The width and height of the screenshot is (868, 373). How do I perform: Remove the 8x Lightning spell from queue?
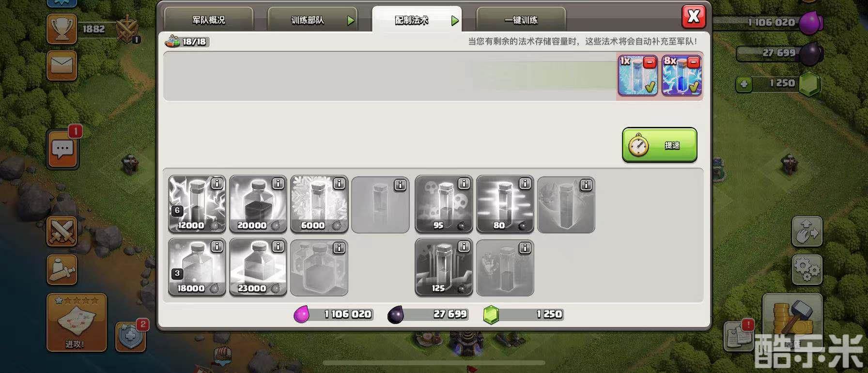[694, 62]
